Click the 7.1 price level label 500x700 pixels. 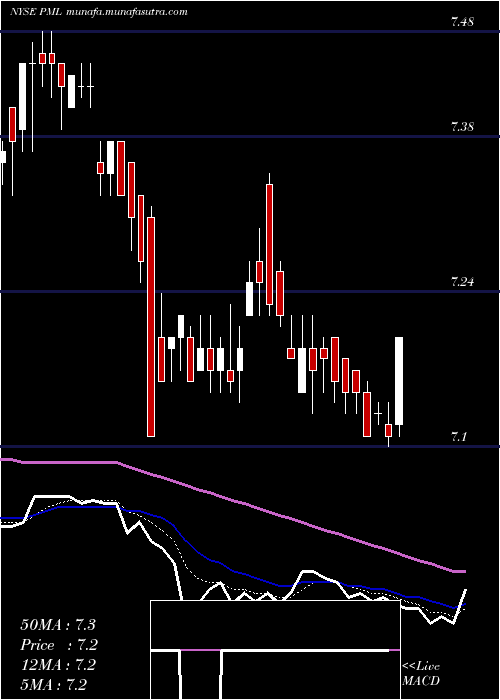pos(458,437)
